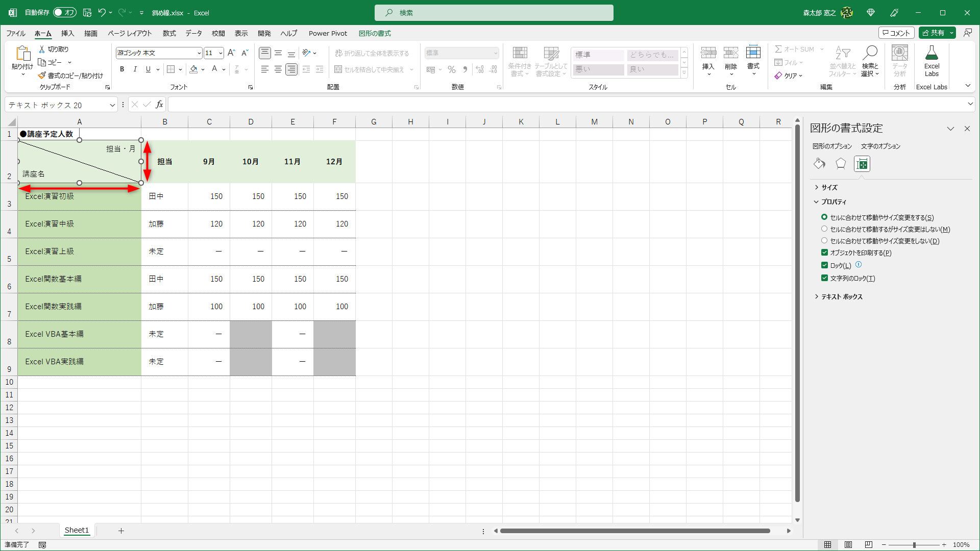Click the Italic formatting icon

pyautogui.click(x=135, y=69)
